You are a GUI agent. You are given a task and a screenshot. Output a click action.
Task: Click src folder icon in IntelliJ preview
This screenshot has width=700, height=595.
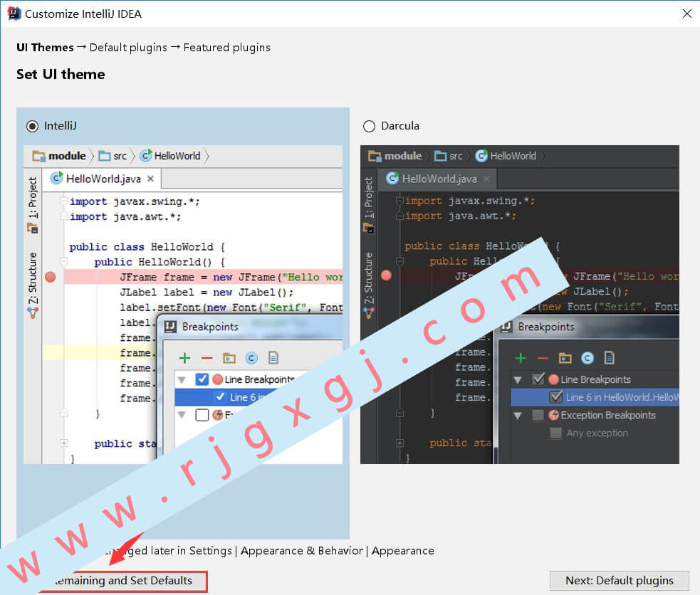click(105, 156)
